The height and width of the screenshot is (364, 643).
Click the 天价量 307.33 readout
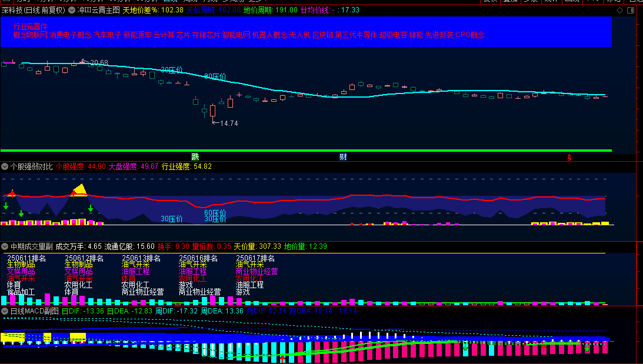pyautogui.click(x=258, y=246)
